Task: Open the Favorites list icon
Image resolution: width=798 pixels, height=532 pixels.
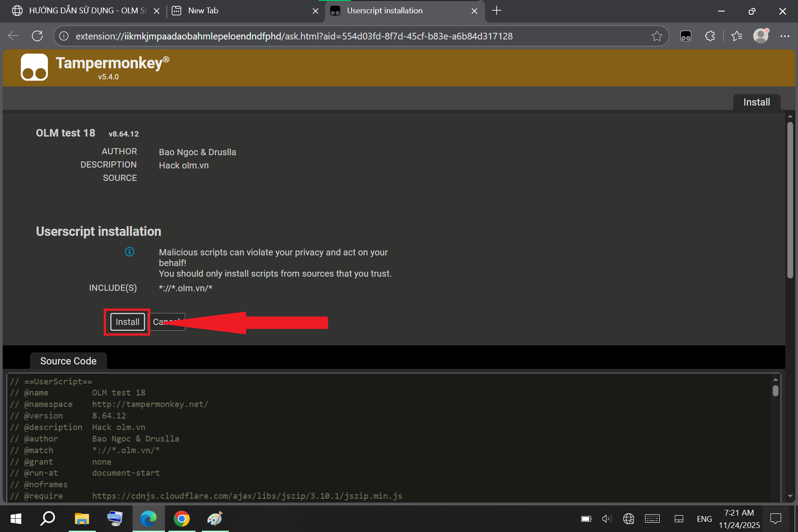Action: pyautogui.click(x=737, y=36)
